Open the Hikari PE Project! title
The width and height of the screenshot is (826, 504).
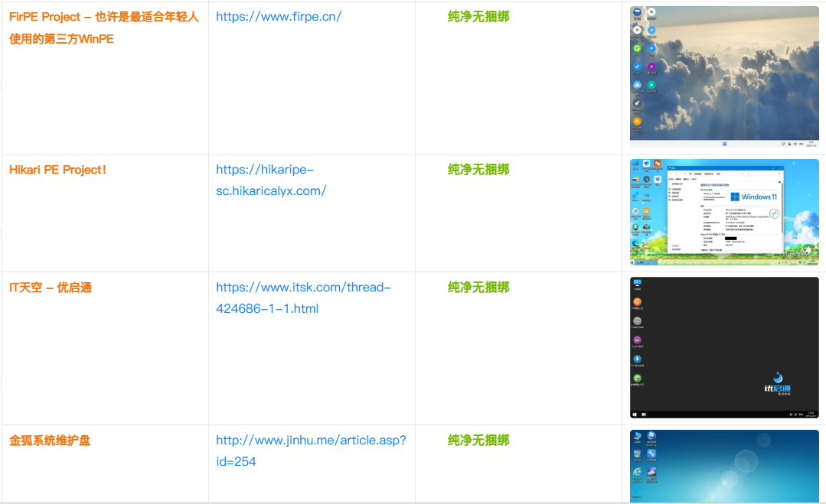[x=58, y=170]
